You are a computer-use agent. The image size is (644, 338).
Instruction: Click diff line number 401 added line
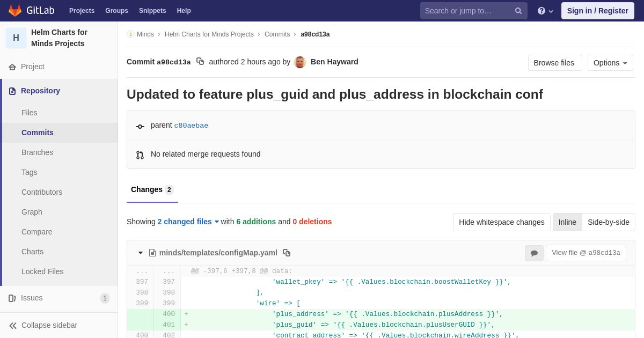pyautogui.click(x=169, y=325)
